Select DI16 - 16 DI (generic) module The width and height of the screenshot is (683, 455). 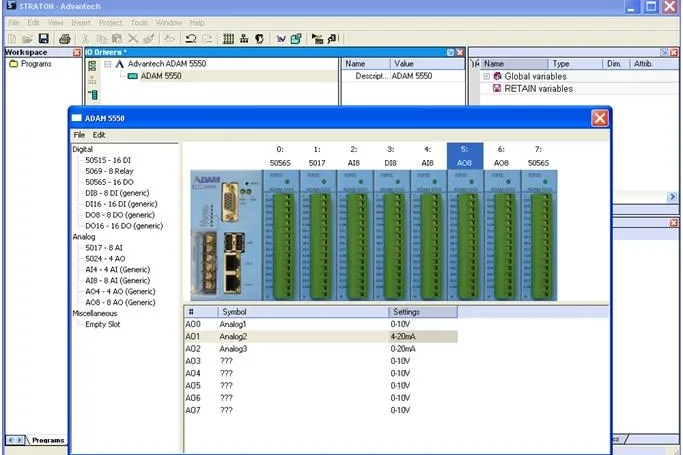pos(121,204)
